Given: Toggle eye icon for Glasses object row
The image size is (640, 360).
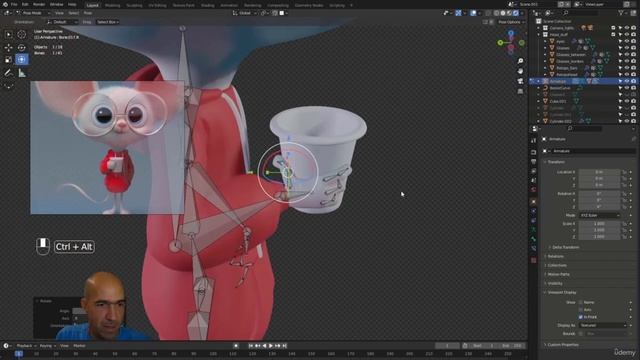Looking at the screenshot, I should pyautogui.click(x=627, y=48).
